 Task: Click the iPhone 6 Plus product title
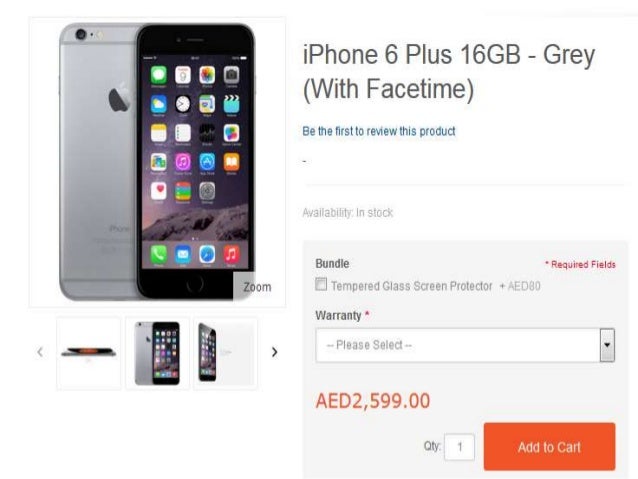449,72
